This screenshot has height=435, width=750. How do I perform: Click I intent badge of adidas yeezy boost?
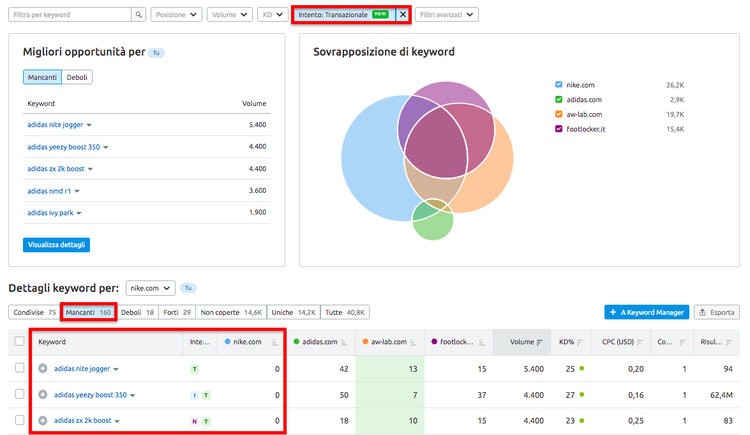click(195, 395)
